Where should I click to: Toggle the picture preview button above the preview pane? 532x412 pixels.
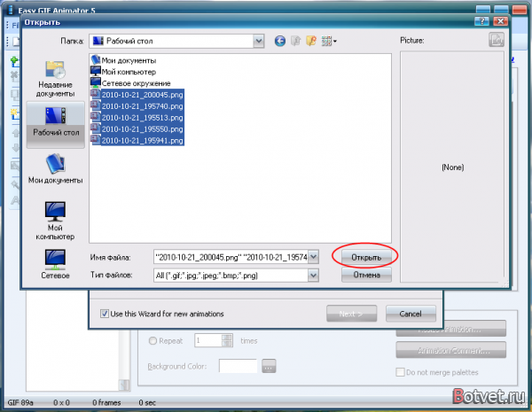[497, 40]
